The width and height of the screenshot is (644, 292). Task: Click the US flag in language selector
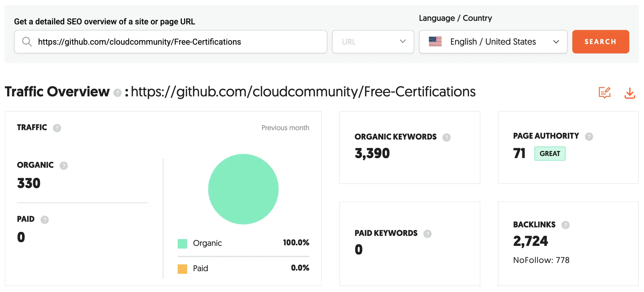[435, 42]
